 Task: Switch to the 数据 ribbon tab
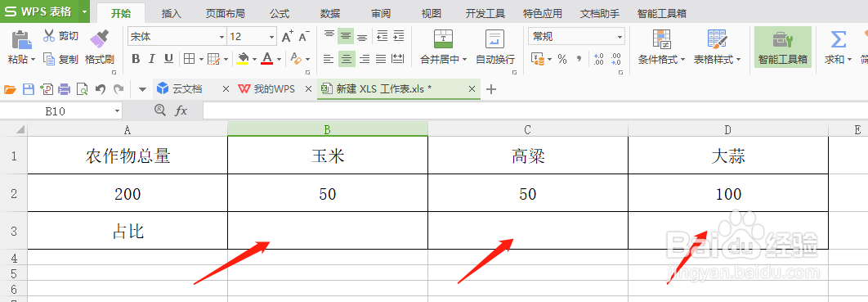click(330, 13)
